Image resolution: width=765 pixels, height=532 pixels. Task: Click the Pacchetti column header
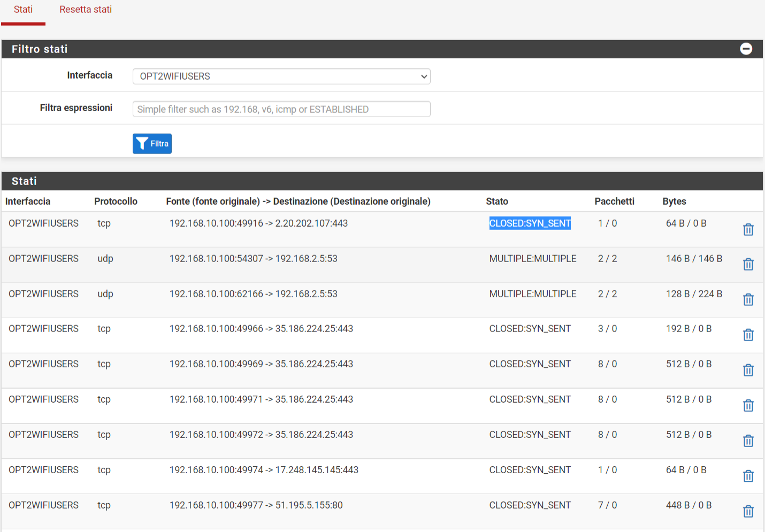[614, 202]
